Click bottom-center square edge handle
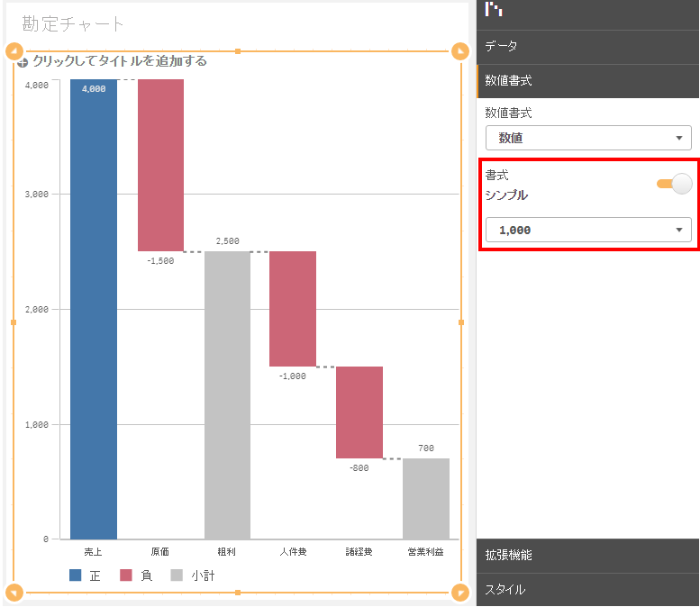The image size is (700, 607). 238,593
